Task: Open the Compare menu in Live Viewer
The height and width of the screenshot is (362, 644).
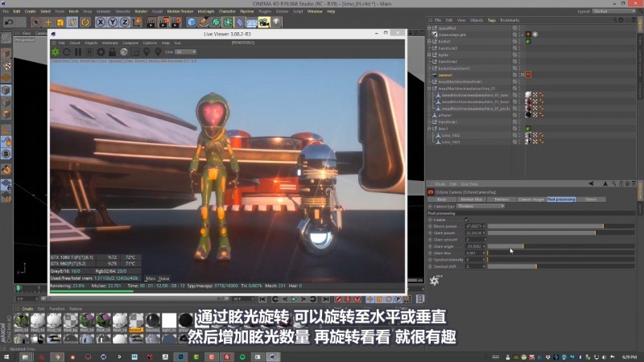Action: point(130,43)
